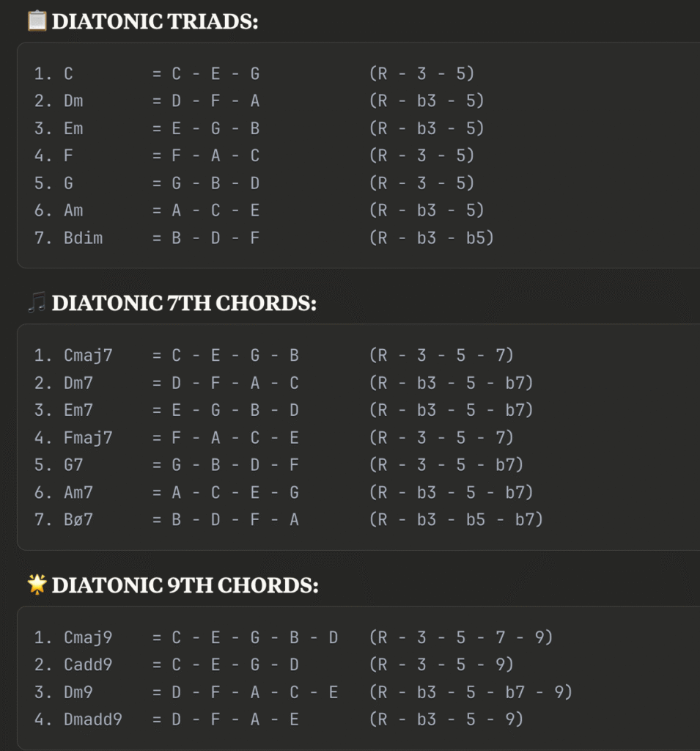Click the (R - b3 - b5) formula for Bdim

tap(432, 238)
